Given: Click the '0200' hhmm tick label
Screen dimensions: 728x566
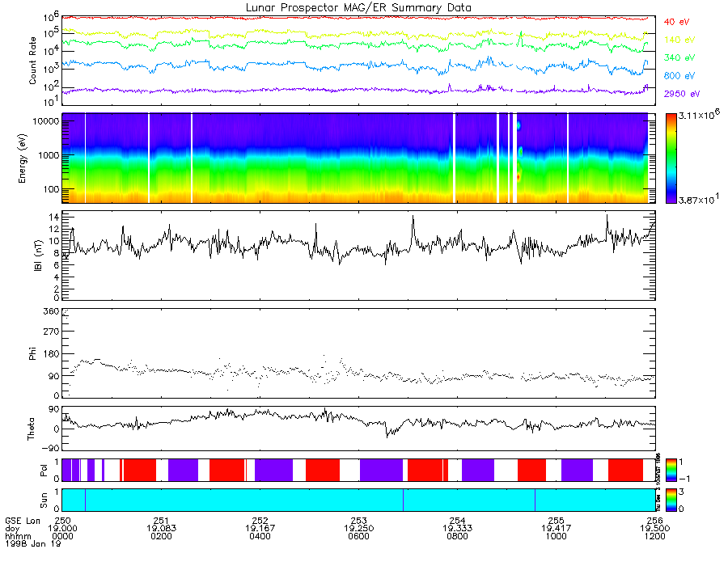Looking at the screenshot, I should 161,536.
